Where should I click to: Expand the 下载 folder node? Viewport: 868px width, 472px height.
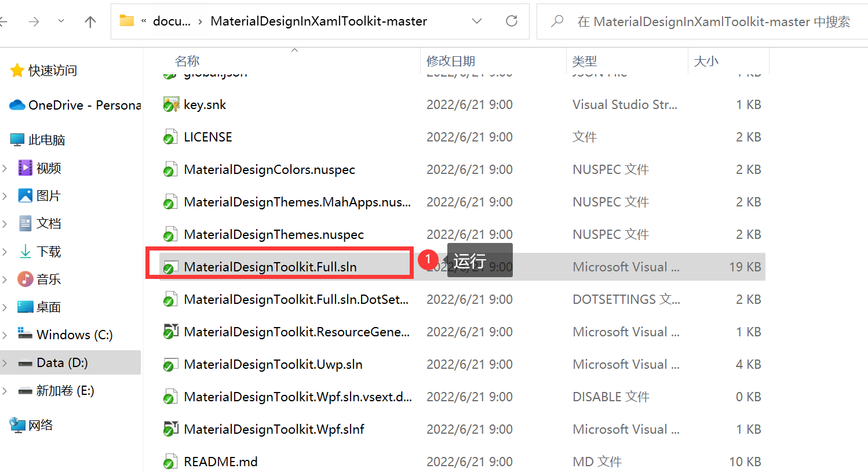click(x=5, y=252)
